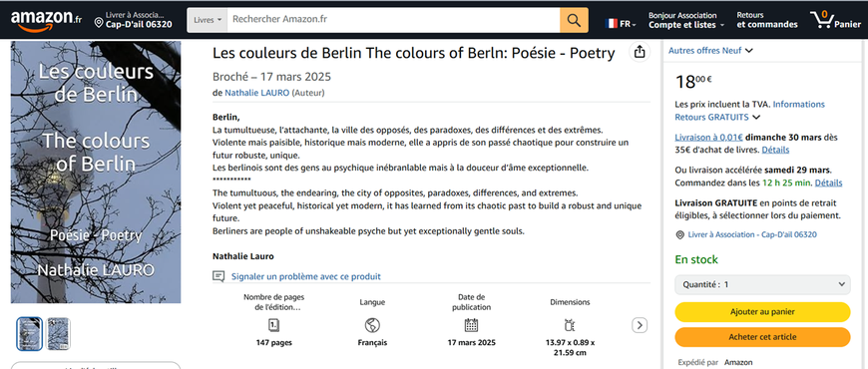
Task: Click the French flag language icon
Action: (612, 23)
